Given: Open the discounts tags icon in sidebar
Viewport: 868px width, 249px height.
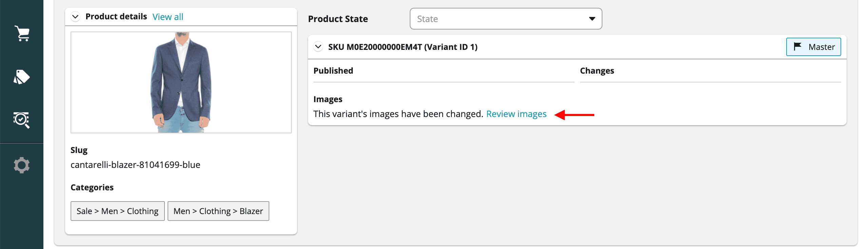Looking at the screenshot, I should click(22, 77).
